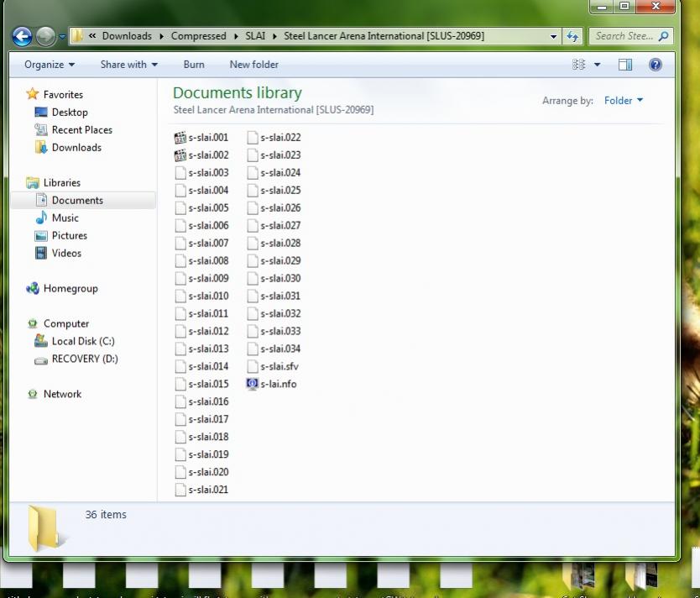Open the Music library

(x=57, y=218)
